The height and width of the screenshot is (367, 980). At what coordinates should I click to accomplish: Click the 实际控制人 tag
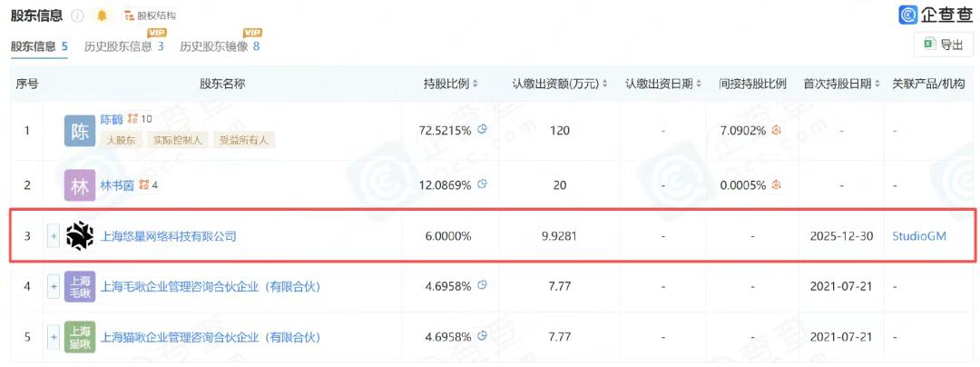pyautogui.click(x=178, y=140)
